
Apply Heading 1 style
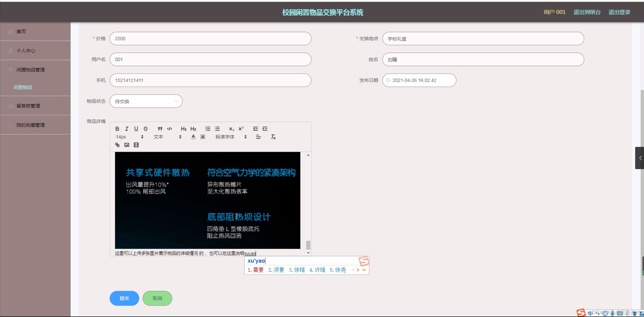coord(183,129)
